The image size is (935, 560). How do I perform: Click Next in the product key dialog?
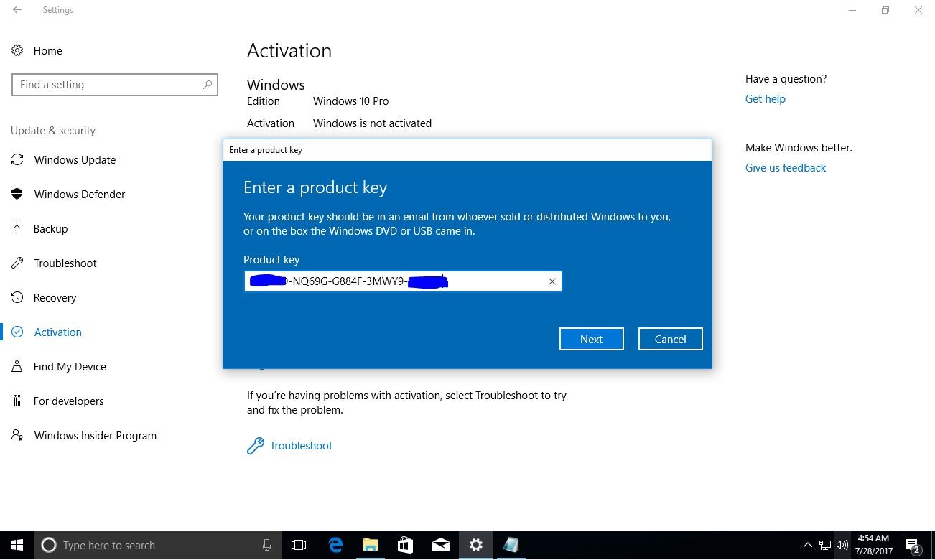pyautogui.click(x=592, y=339)
